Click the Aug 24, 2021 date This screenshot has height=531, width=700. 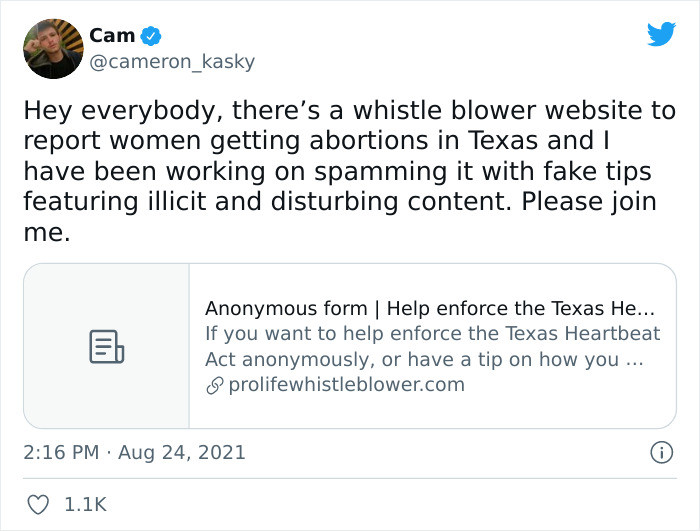(x=182, y=452)
